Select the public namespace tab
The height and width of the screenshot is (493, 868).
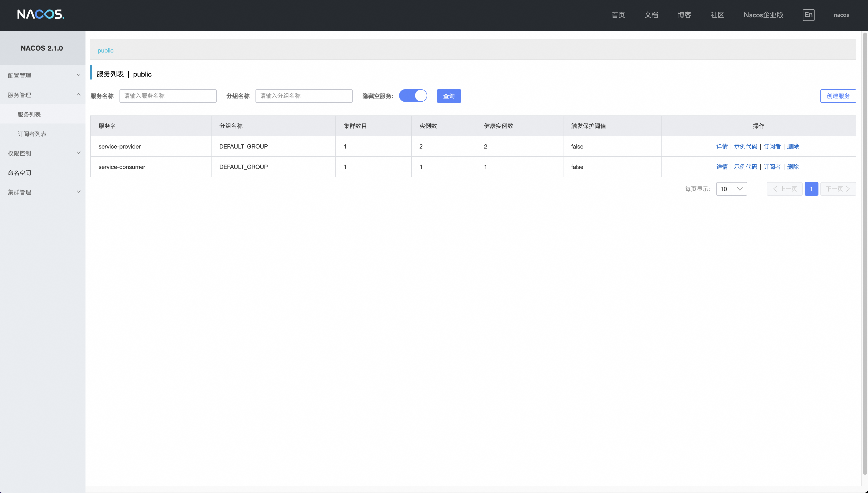coord(106,51)
